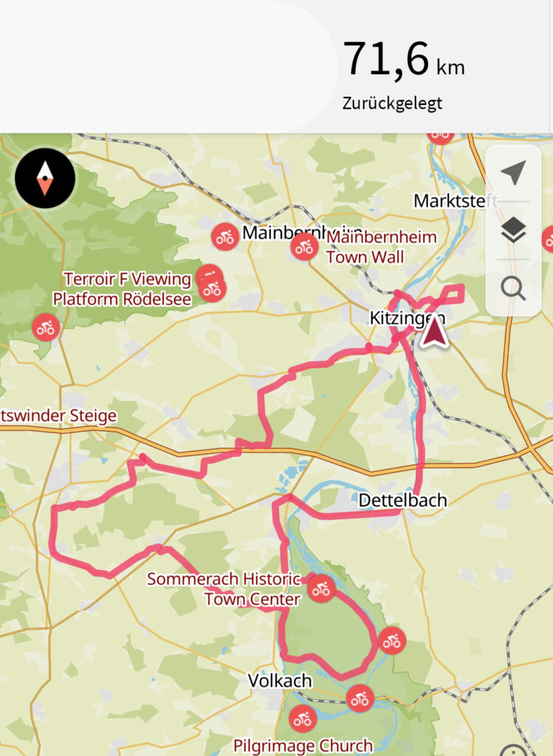Tap the Terroir F Viewing Platform Rödelsee label
Screen dimensions: 553x756
pos(123,289)
